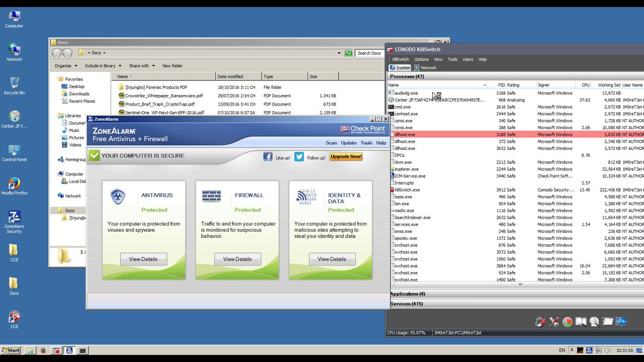
Task: Sort files by Date modified column
Action: coord(238,76)
